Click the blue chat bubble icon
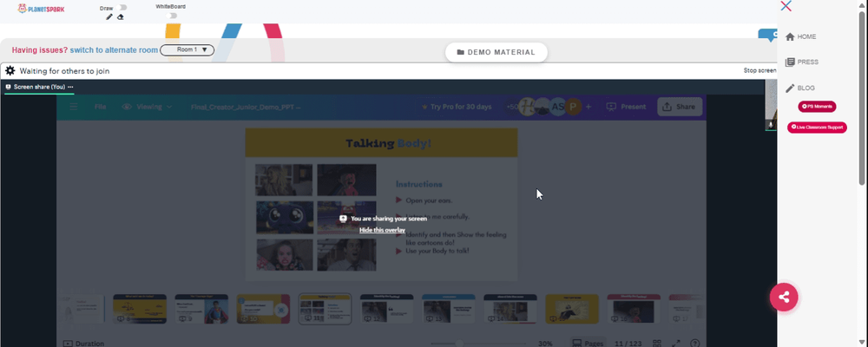 point(768,35)
